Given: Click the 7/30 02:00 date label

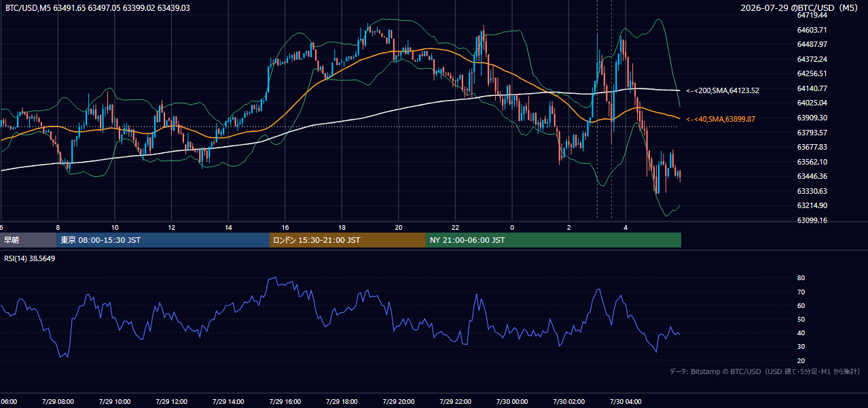Looking at the screenshot, I should (x=568, y=402).
